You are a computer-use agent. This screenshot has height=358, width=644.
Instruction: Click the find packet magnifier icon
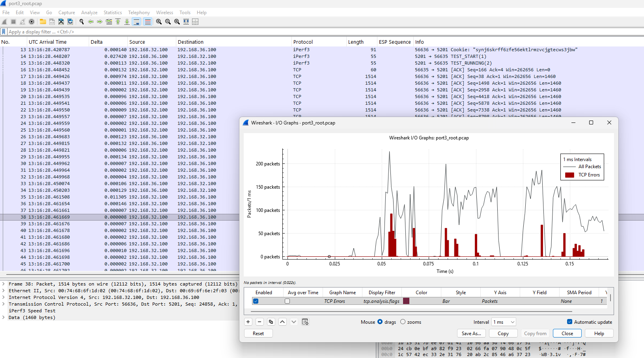pos(82,22)
